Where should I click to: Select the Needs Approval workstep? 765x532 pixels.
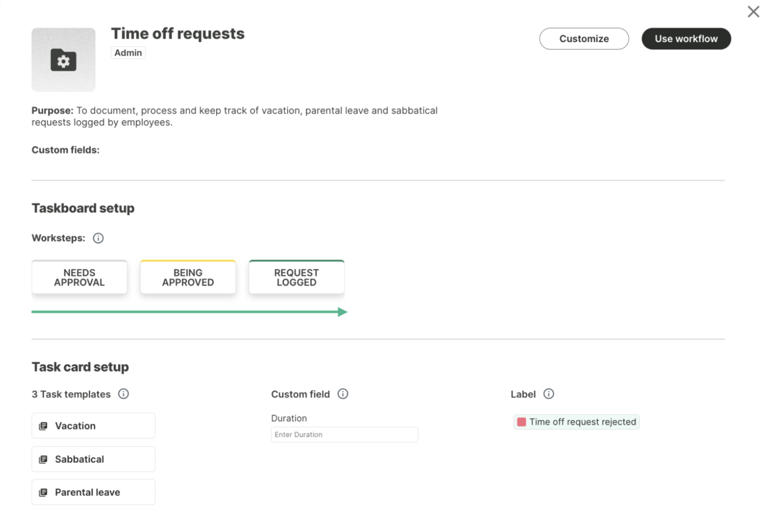[x=79, y=277]
